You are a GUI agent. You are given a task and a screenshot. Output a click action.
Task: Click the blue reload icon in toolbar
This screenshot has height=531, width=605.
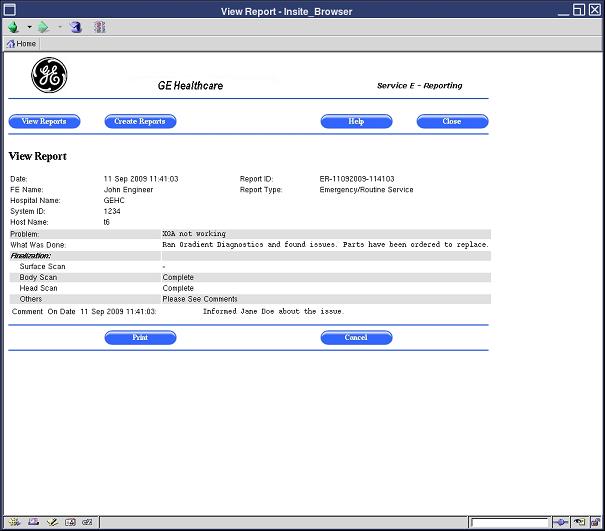(76, 27)
